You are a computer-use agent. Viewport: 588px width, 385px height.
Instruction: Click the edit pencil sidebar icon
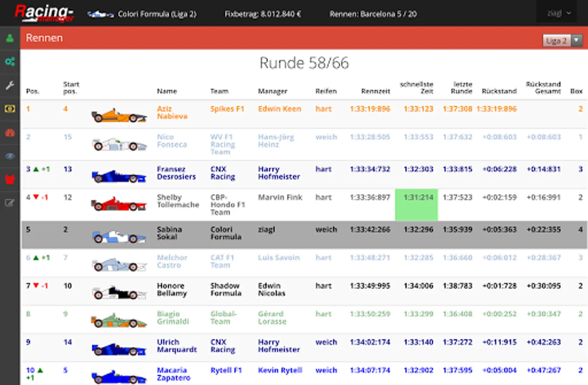(10, 203)
